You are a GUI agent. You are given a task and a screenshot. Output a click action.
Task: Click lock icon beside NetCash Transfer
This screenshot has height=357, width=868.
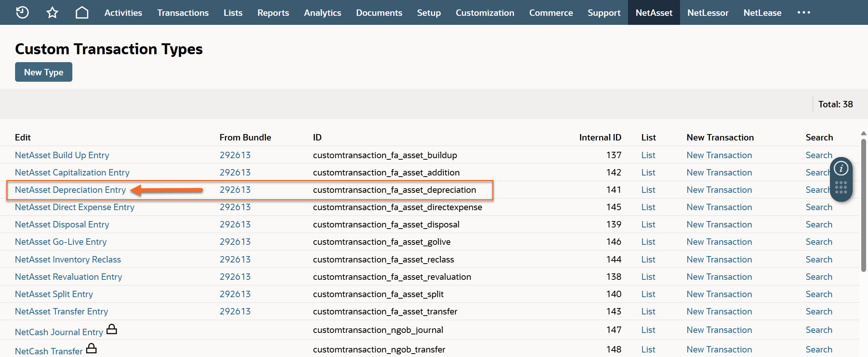click(x=91, y=348)
